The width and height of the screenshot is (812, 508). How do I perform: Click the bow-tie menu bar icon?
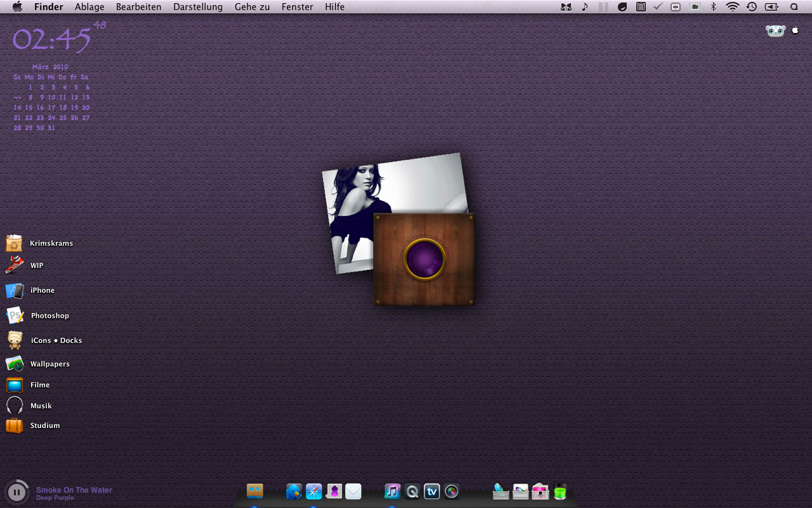(566, 7)
